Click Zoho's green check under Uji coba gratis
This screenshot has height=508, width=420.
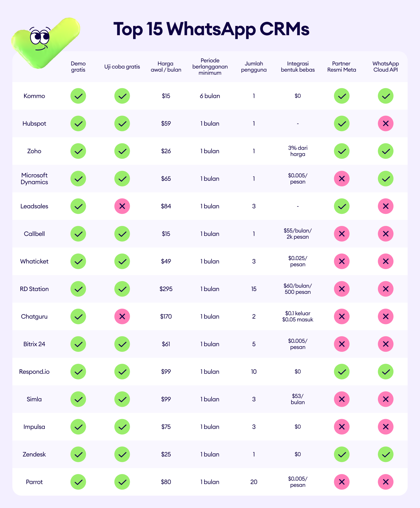coord(122,151)
